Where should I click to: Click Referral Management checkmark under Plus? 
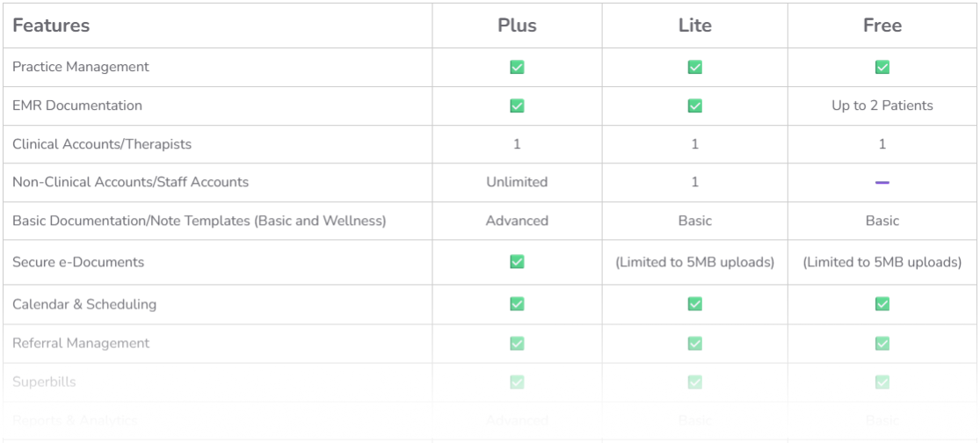click(x=517, y=343)
